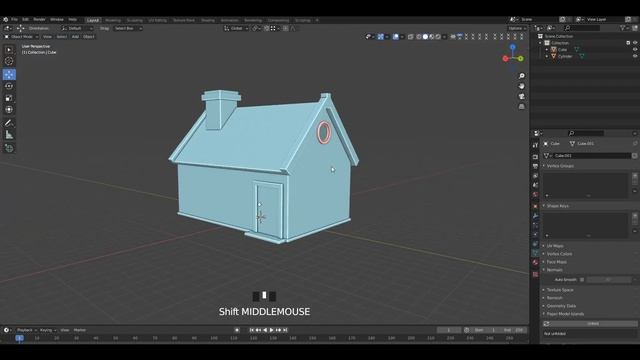The image size is (640, 360).
Task: Open the Default orientation dropdown
Action: pyautogui.click(x=77, y=29)
